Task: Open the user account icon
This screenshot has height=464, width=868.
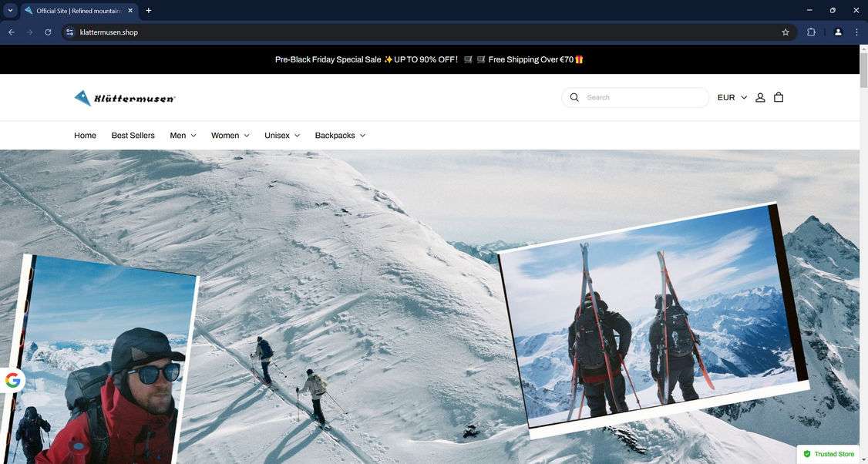Action: (x=760, y=97)
